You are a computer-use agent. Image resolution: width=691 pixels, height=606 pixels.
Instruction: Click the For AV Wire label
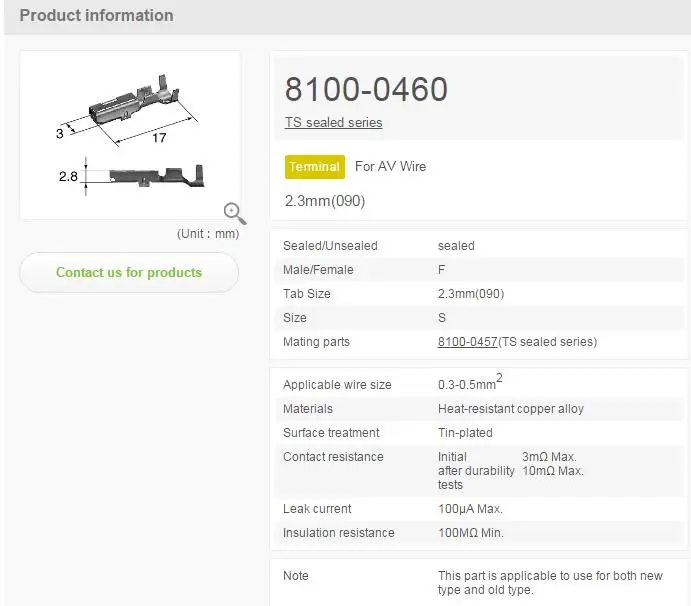(x=390, y=167)
